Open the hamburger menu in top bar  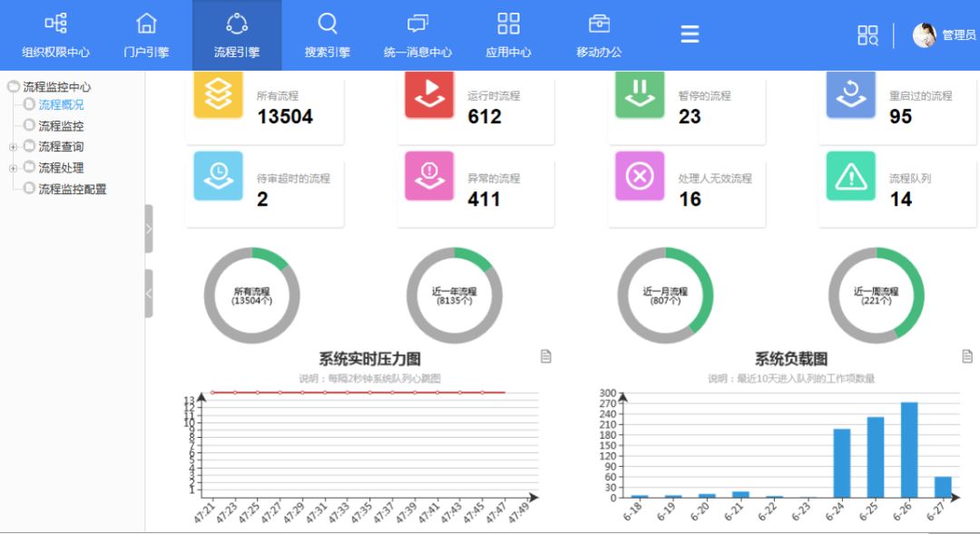[690, 34]
